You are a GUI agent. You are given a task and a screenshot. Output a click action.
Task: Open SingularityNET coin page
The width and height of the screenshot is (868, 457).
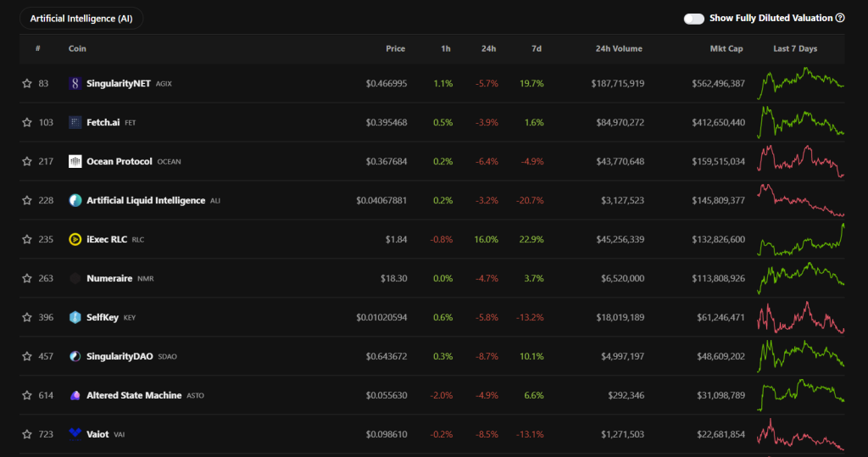click(119, 84)
